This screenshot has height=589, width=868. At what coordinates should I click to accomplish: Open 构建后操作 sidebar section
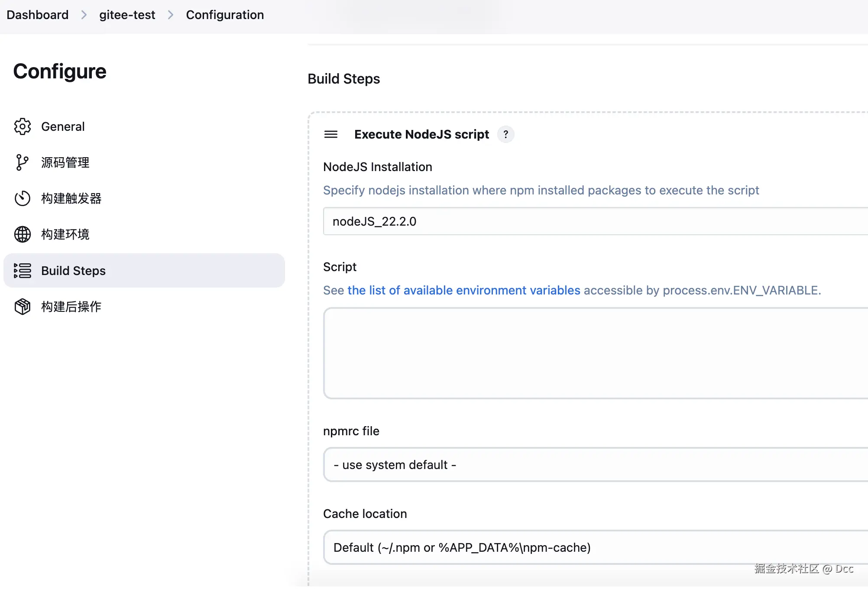[x=71, y=307]
